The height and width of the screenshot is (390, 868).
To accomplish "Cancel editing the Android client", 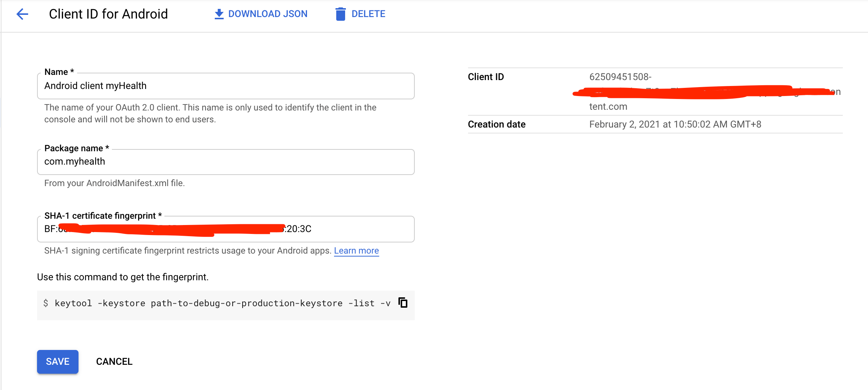I will (x=114, y=361).
